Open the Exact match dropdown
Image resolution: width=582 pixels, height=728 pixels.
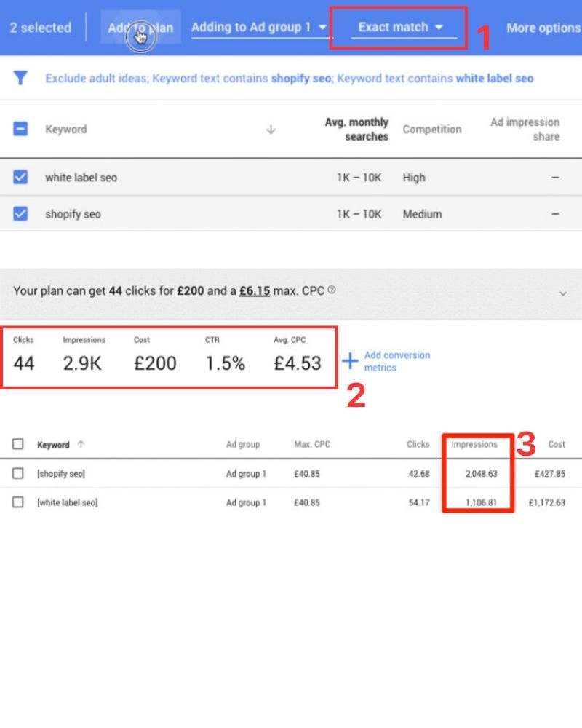pos(401,28)
